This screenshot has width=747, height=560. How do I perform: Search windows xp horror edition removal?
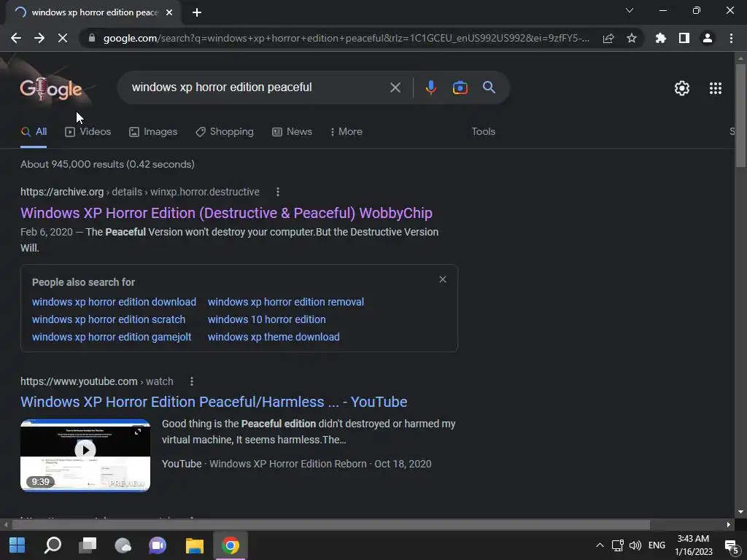(286, 302)
